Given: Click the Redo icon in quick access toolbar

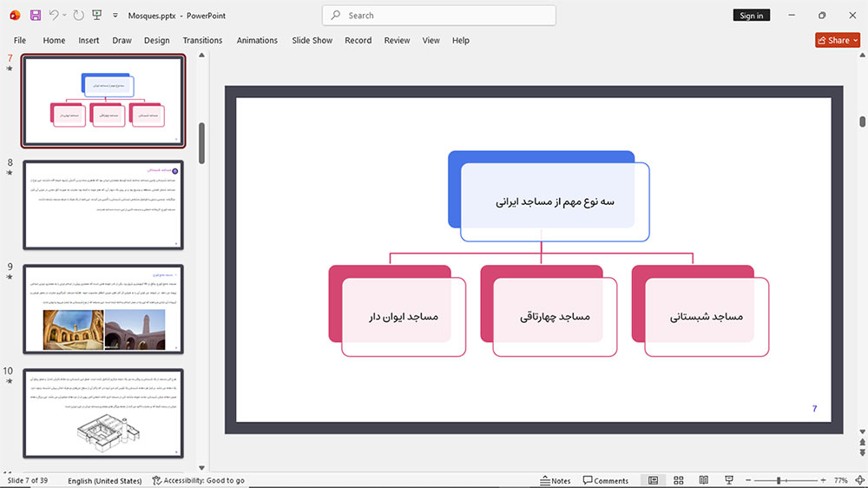Looking at the screenshot, I should 79,16.
